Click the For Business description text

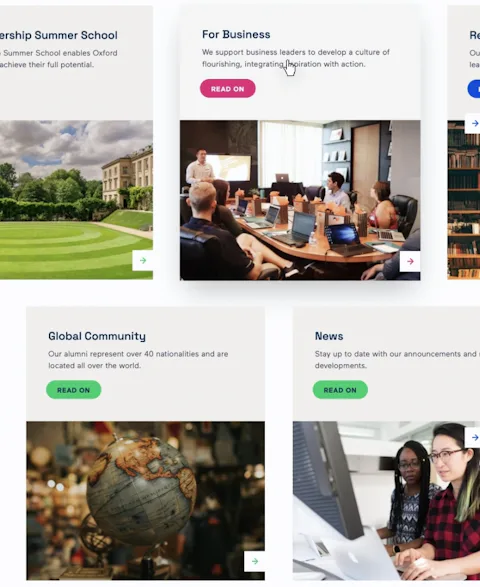coord(296,58)
